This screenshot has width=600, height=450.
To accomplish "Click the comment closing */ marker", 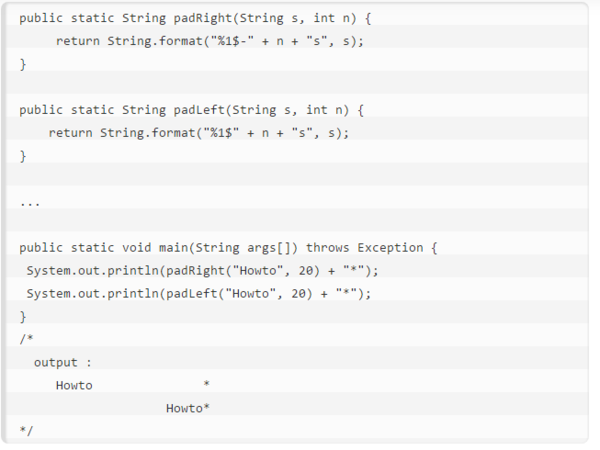I will tap(26, 431).
